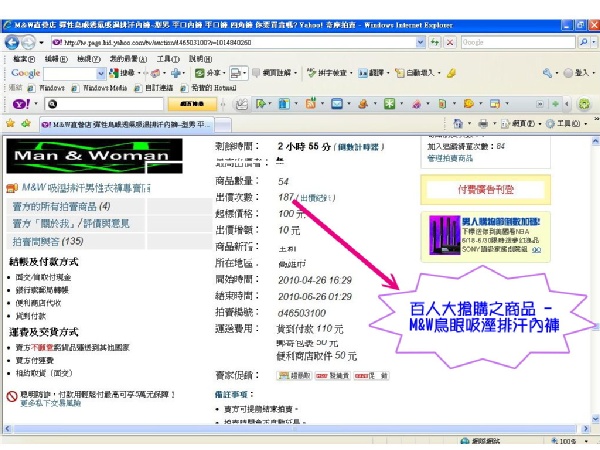Open the 倒數計時器 countdown link
Viewport: 600px width, 450px height.
pos(359,147)
